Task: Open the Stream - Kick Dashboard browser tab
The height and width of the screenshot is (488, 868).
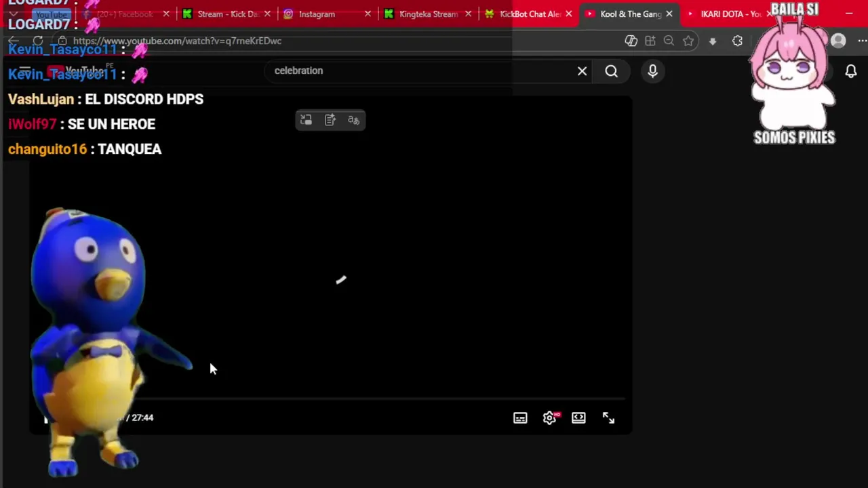Action: click(220, 14)
